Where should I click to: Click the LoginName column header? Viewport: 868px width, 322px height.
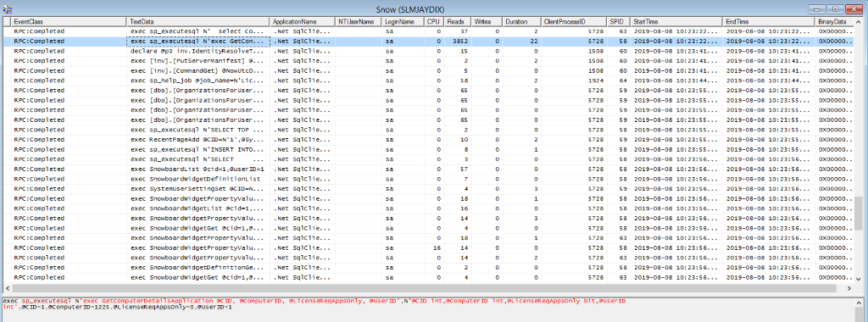[402, 21]
